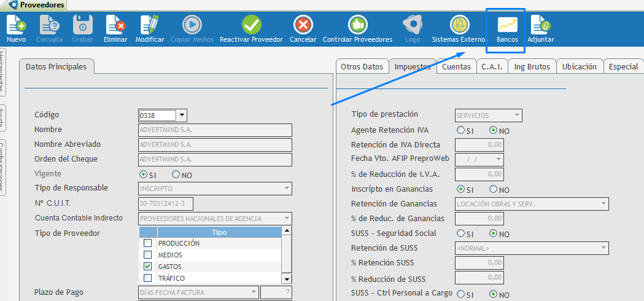Check the PRODUCCIÓN provider type checkbox

pos(147,243)
